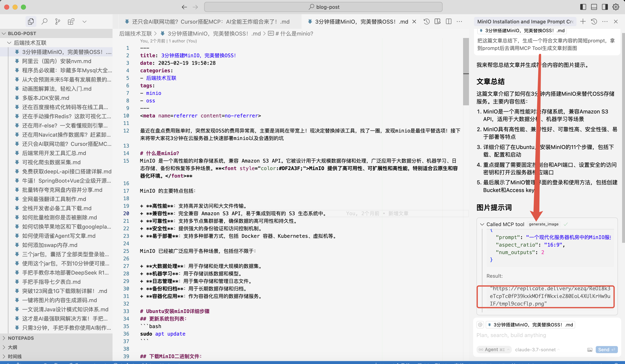This screenshot has width=625, height=364.
Task: Click the chat input placeholder field
Action: (511, 335)
